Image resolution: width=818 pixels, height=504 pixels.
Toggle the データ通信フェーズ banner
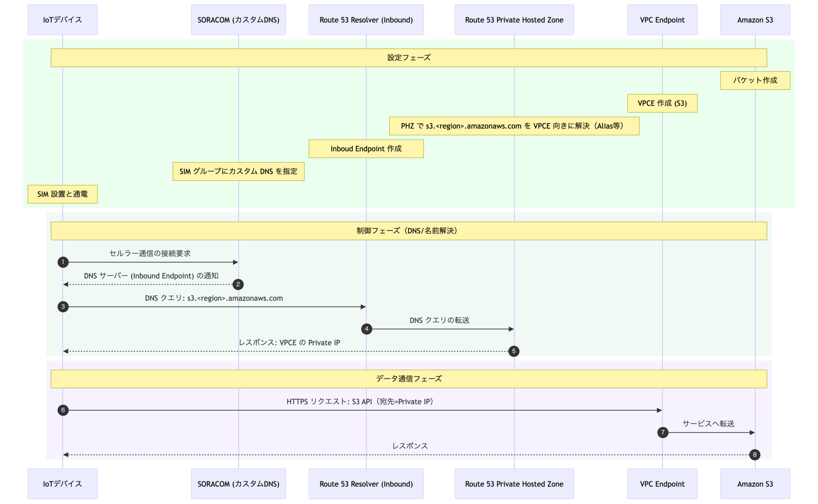(409, 378)
